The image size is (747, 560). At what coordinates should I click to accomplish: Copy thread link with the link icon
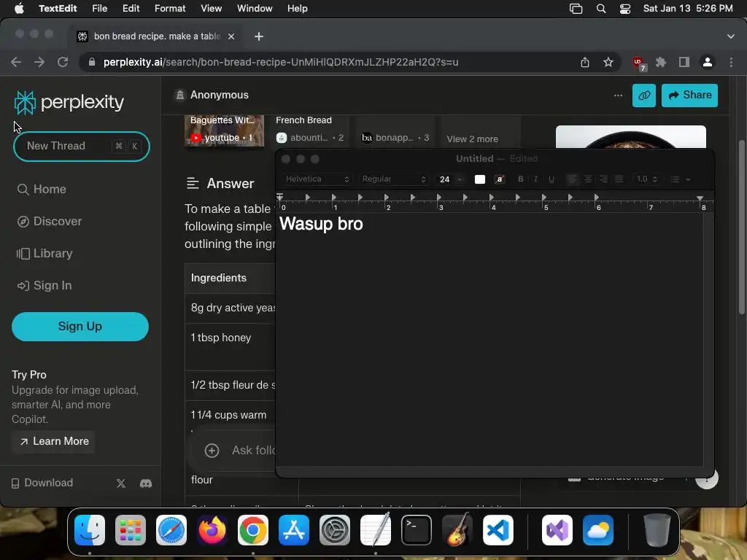[644, 96]
